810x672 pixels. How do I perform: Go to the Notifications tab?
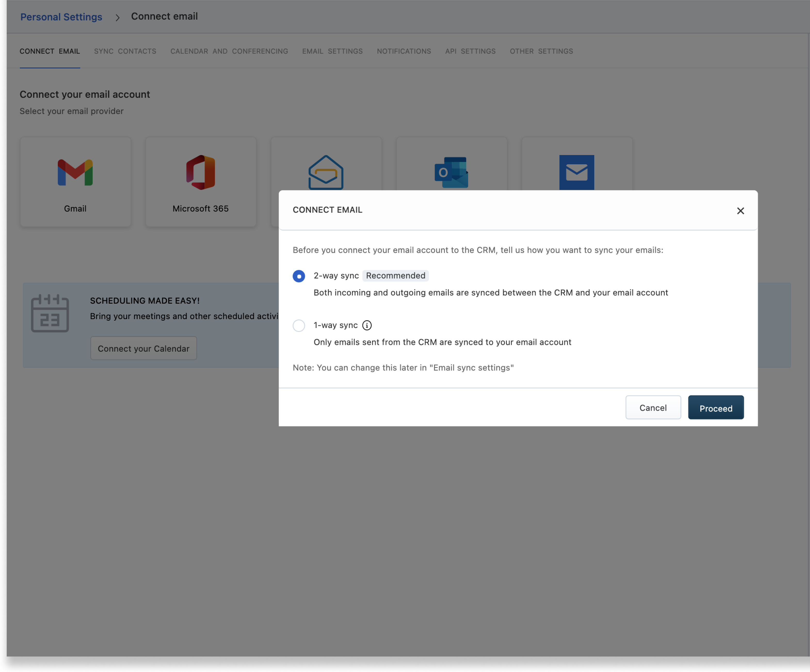tap(404, 51)
